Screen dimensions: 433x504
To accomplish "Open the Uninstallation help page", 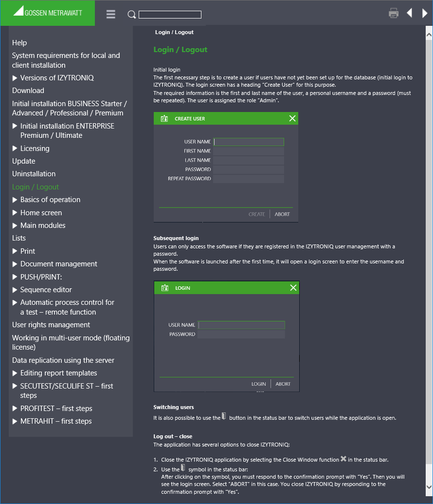I will coord(34,174).
